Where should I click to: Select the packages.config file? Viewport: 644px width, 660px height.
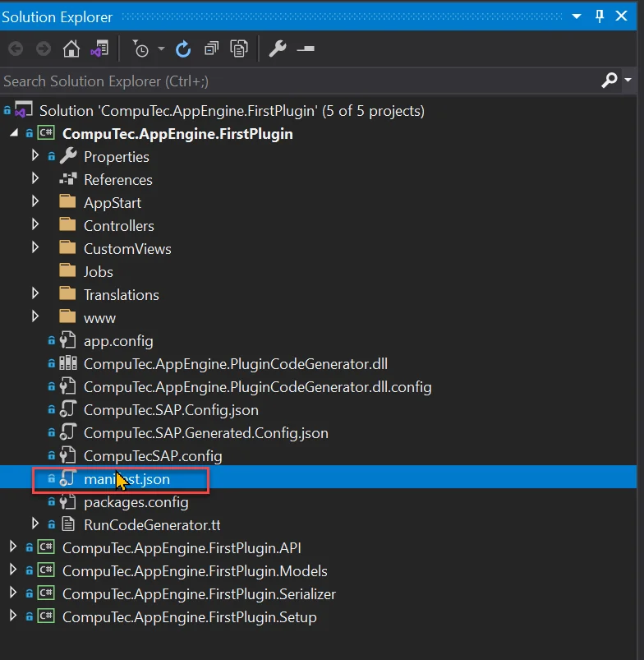click(x=136, y=502)
